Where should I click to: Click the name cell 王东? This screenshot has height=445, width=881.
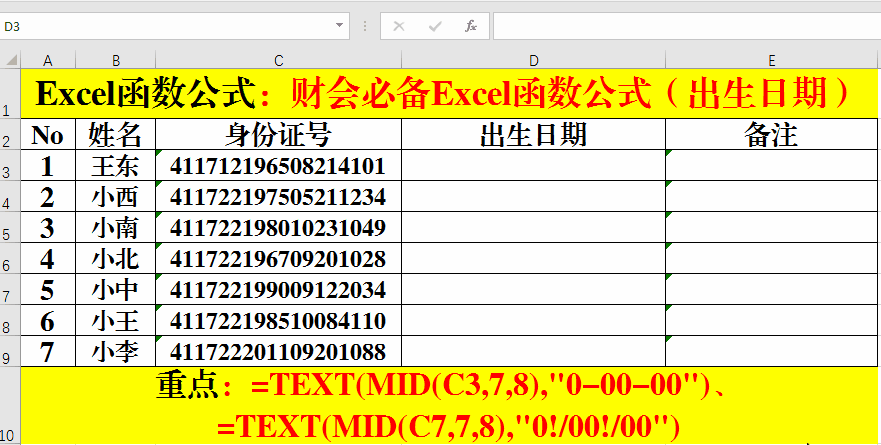(116, 165)
